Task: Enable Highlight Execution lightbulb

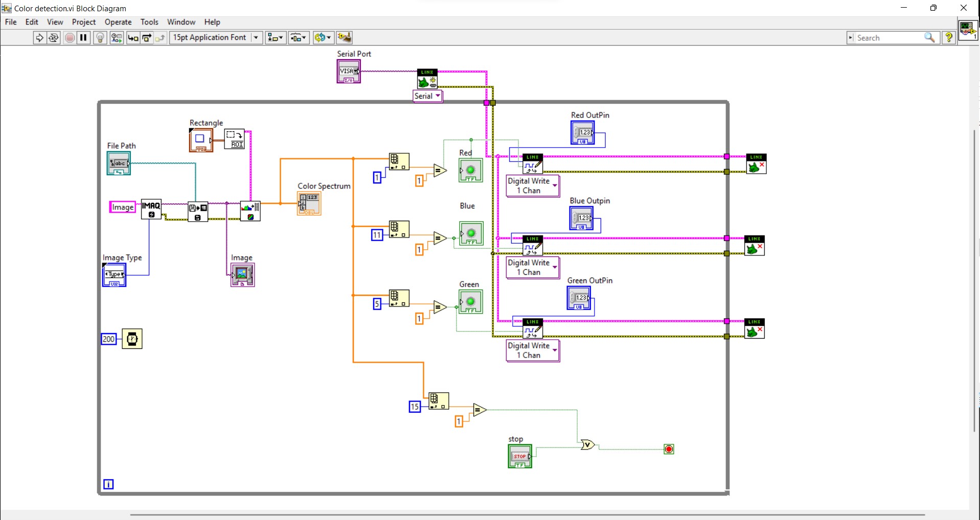Action: click(100, 37)
